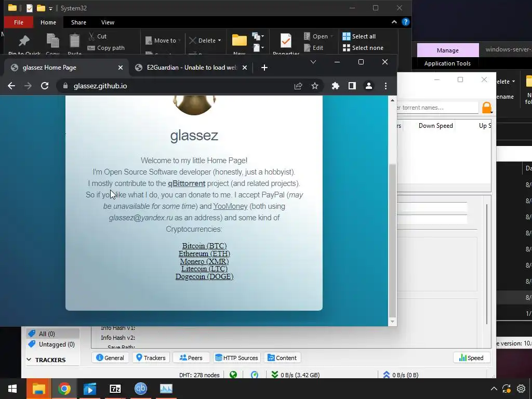
Task: Open Ethereum (ETH) link
Action: (x=204, y=254)
